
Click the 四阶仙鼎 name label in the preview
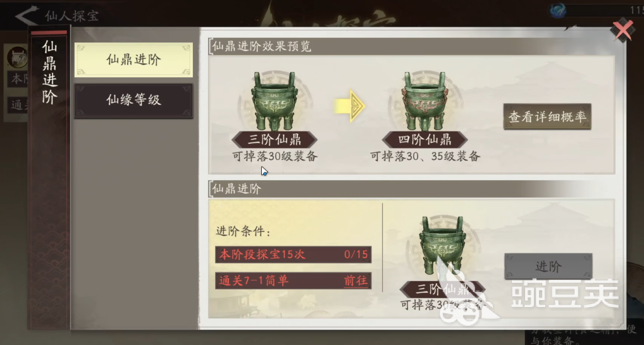[x=424, y=140]
